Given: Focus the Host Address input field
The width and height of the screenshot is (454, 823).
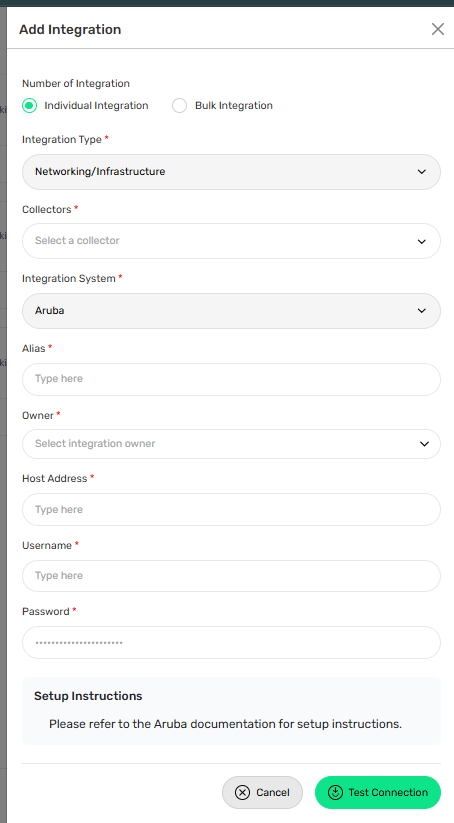Looking at the screenshot, I should tap(231, 509).
